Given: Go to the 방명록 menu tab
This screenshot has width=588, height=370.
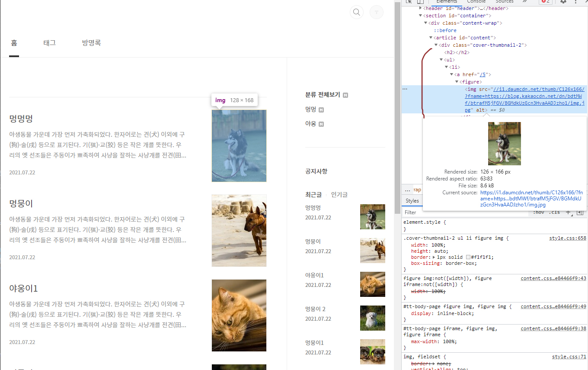Looking at the screenshot, I should point(91,43).
